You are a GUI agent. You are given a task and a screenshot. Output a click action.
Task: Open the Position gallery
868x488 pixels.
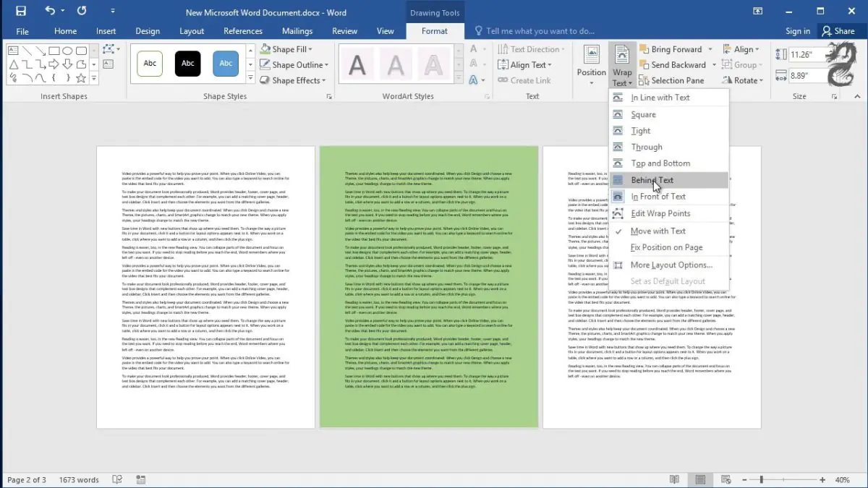point(591,69)
